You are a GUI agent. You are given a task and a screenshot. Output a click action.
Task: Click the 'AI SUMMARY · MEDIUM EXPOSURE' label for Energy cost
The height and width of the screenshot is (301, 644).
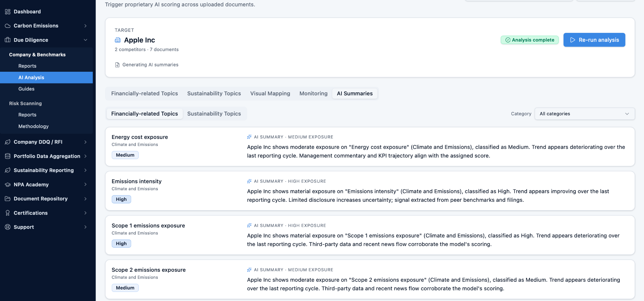click(x=293, y=137)
